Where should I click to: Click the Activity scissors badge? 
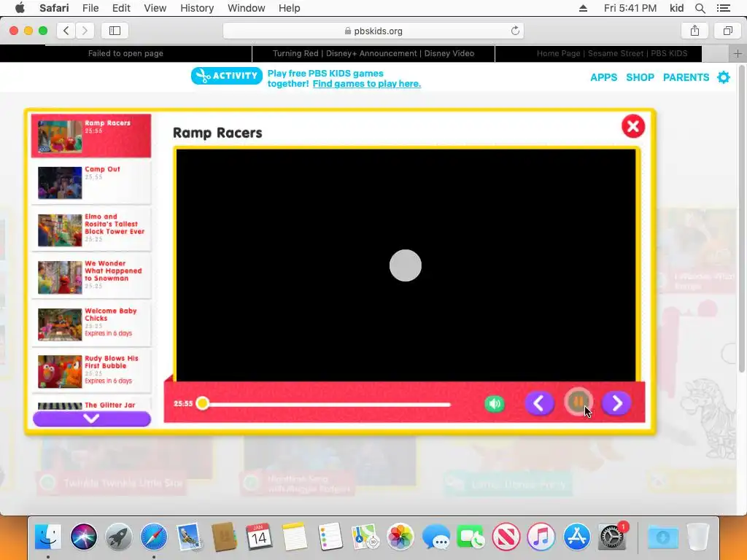(227, 76)
